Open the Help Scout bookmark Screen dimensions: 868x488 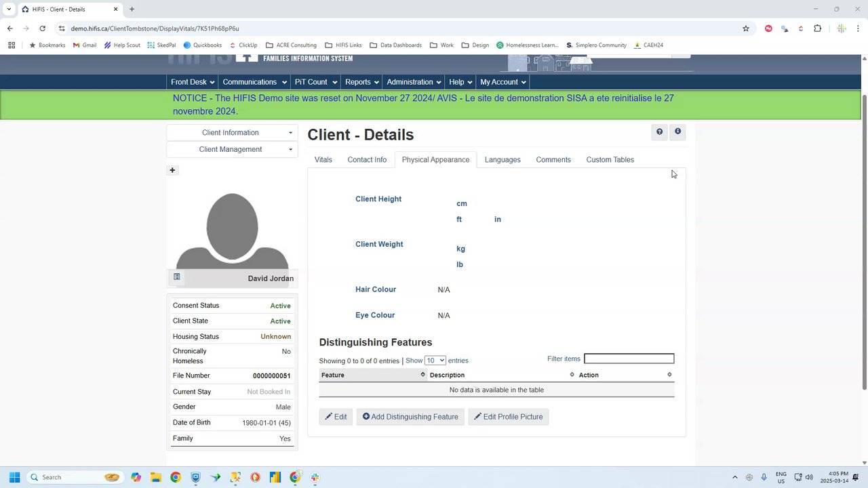(x=122, y=45)
